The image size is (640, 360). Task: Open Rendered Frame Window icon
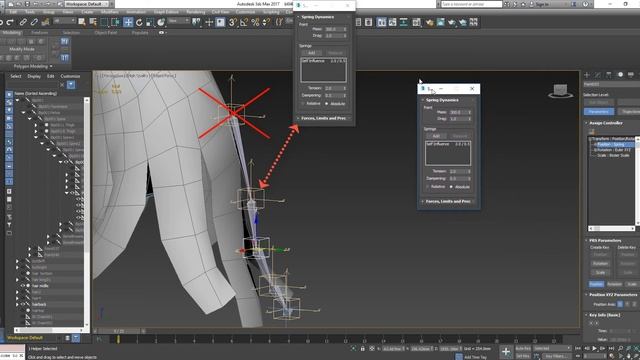pyautogui.click(x=440, y=22)
